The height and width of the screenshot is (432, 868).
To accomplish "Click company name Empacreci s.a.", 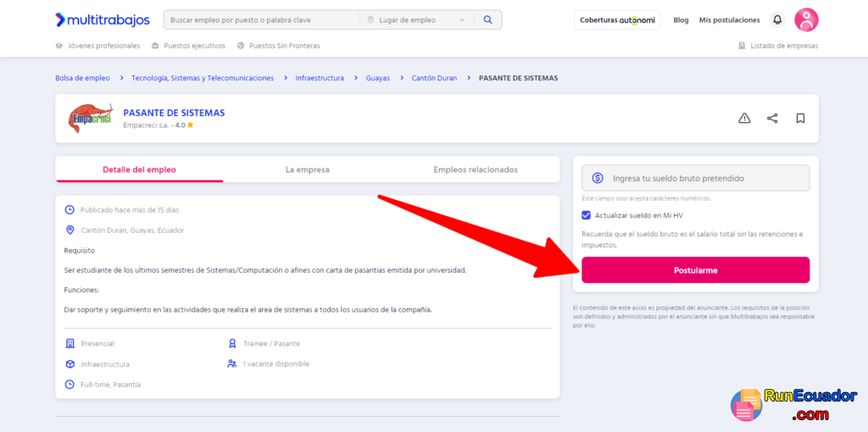I will click(x=145, y=125).
